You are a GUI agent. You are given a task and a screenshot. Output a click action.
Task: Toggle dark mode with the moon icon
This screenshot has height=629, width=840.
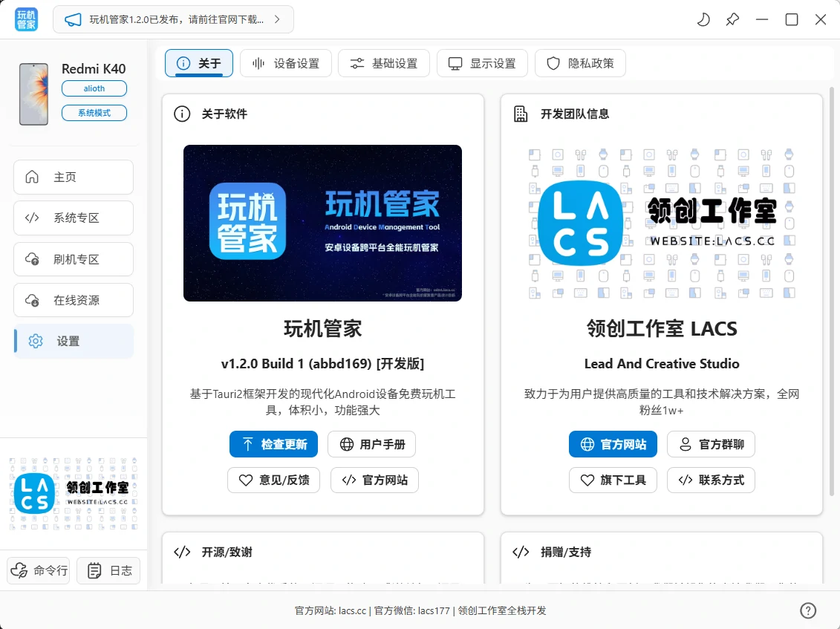pyautogui.click(x=703, y=20)
